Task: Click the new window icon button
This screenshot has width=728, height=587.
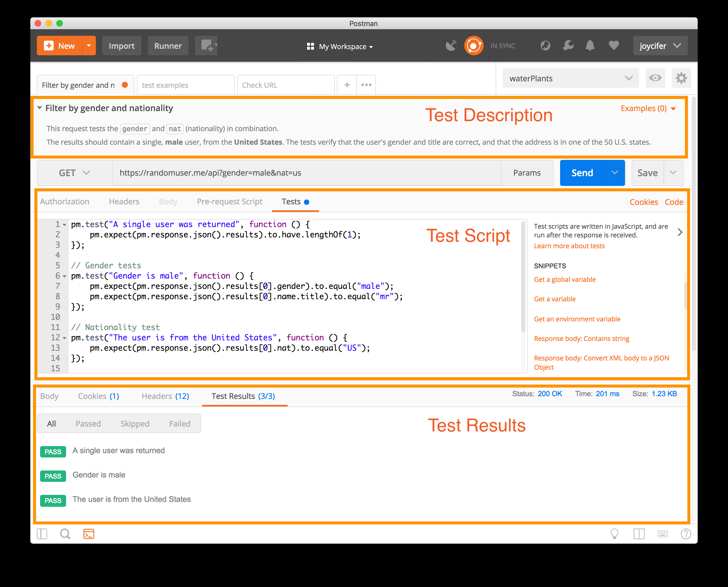Action: pos(206,46)
